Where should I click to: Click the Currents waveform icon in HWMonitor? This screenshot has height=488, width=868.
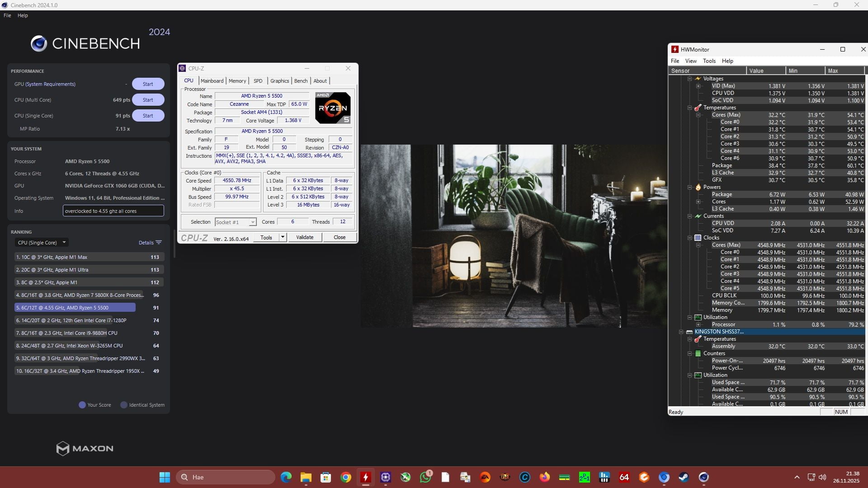(x=698, y=216)
